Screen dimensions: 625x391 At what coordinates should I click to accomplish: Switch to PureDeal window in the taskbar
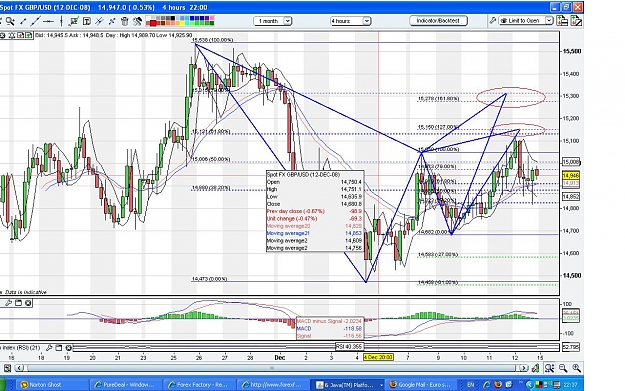[126, 385]
